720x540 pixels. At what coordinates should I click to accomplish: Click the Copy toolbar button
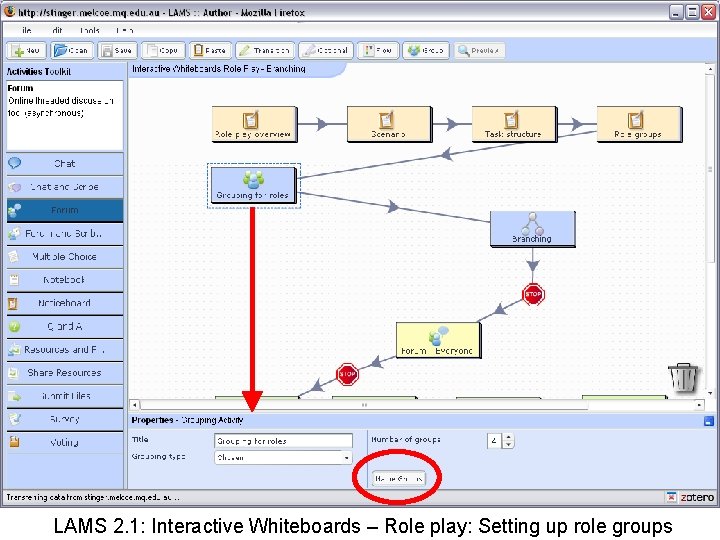[163, 51]
